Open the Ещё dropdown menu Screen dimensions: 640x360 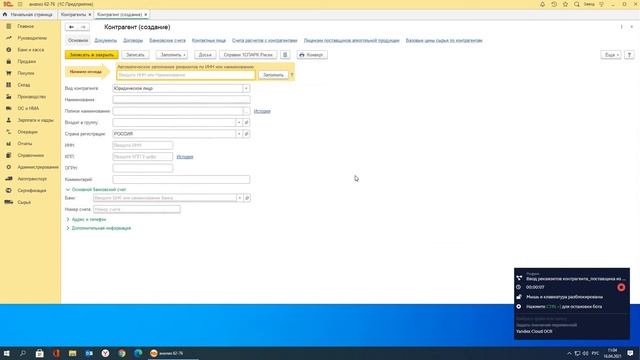click(x=611, y=55)
